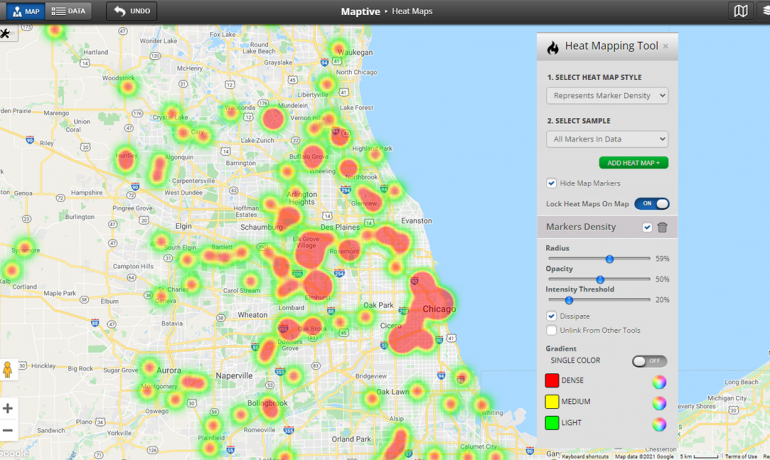Screen dimensions: 770x460
Task: Click the Radius value 59%
Action: (662, 259)
